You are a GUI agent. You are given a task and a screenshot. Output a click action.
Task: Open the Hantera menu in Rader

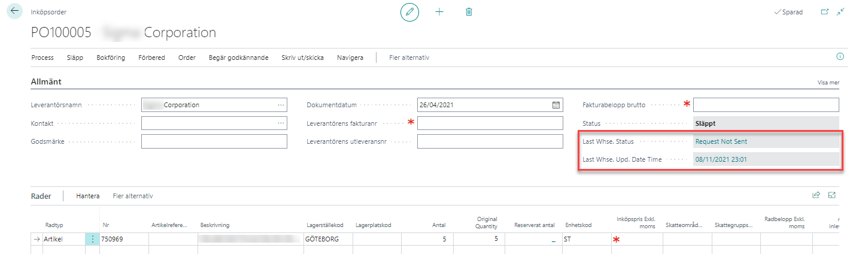tap(87, 196)
